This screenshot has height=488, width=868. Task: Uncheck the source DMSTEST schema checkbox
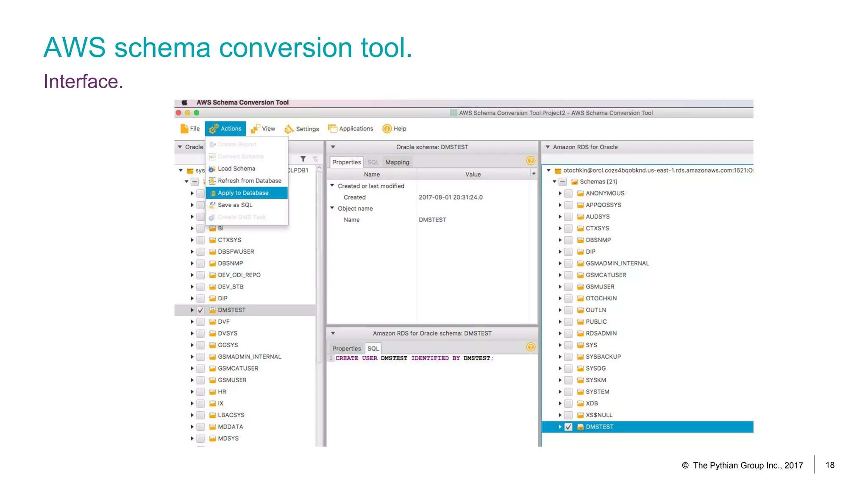coord(201,310)
